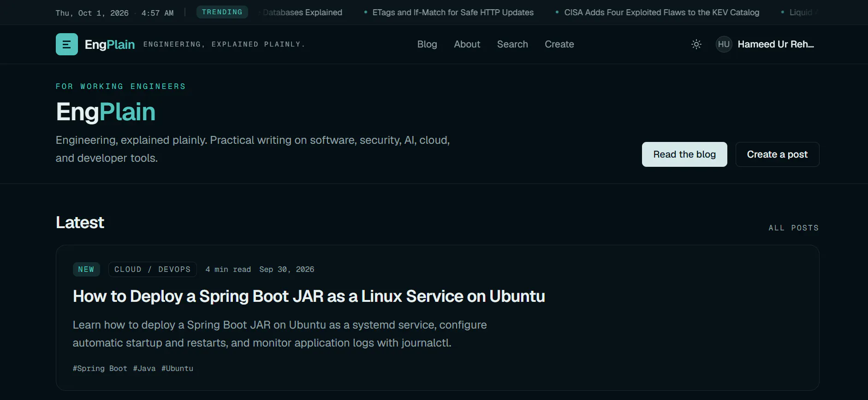Viewport: 868px width, 400px height.
Task: Open trending Databases Explained article
Action: (x=303, y=12)
